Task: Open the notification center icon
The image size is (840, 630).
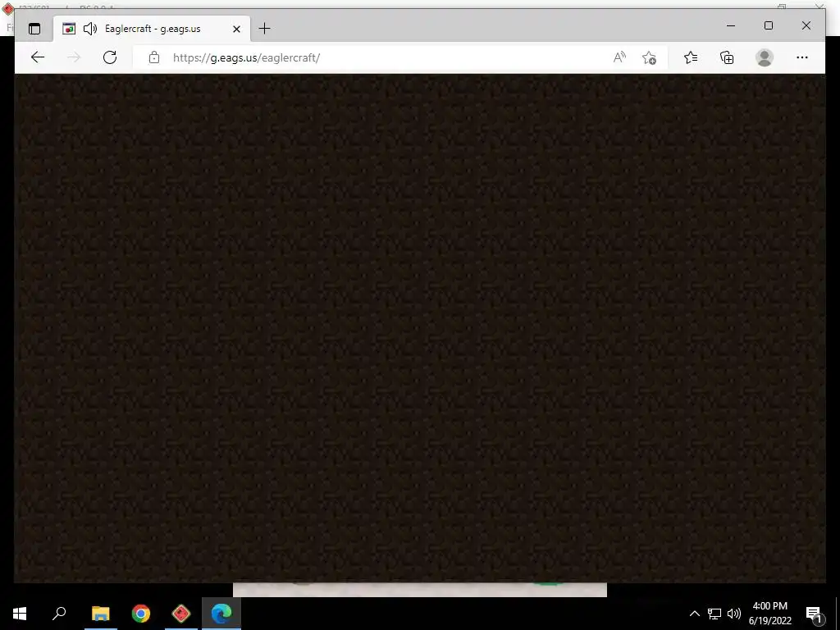Action: pos(813,614)
